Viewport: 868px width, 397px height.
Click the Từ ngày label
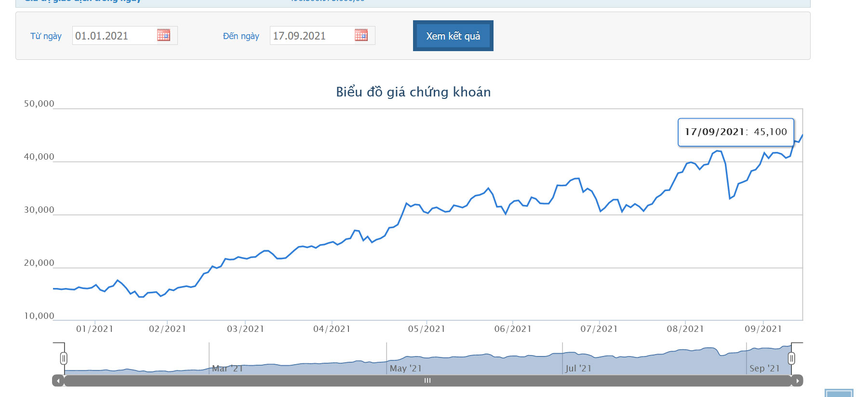click(46, 36)
